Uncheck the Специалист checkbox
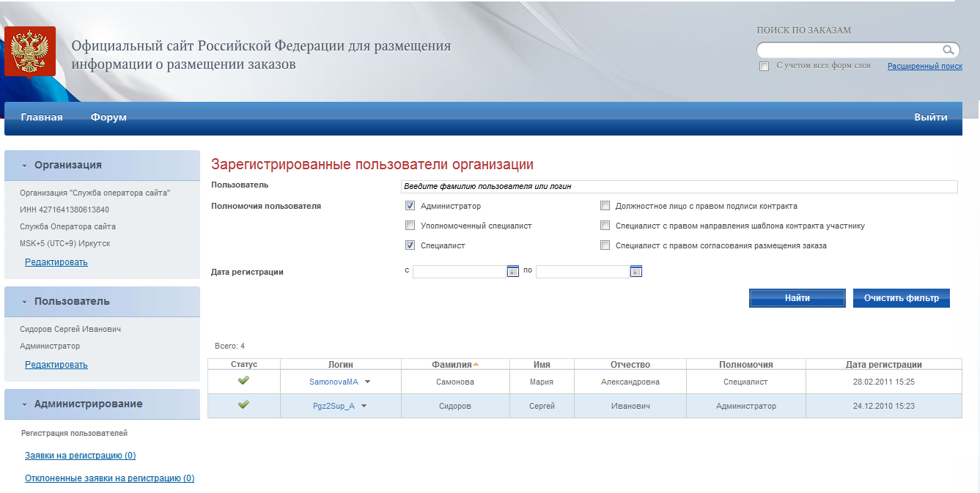Viewport: 980px width, 493px height. pyautogui.click(x=410, y=245)
